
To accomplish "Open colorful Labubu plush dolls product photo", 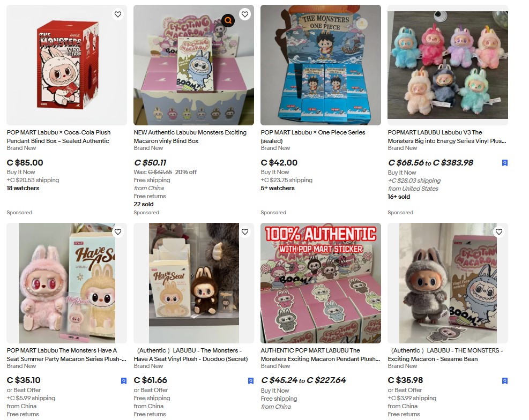I will [448, 65].
